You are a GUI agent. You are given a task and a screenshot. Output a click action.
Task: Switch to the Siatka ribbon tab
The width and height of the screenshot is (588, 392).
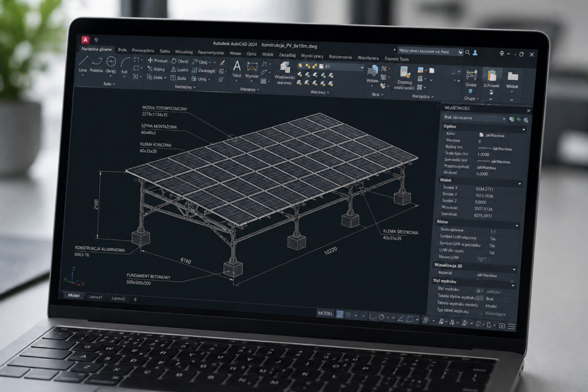tap(165, 51)
